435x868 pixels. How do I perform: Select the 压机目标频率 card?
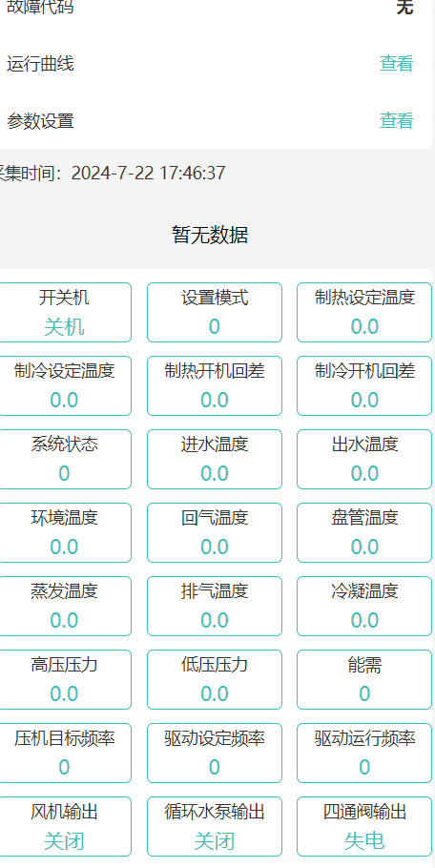tap(64, 753)
